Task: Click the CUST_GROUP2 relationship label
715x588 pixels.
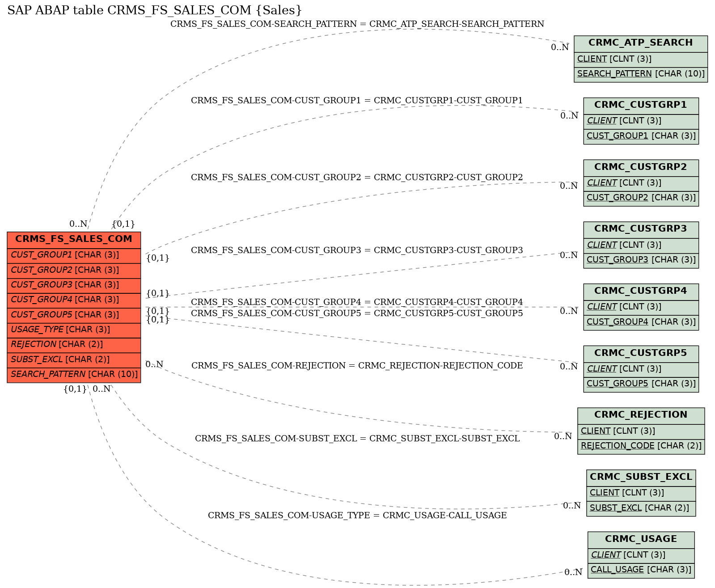Action: 357,178
